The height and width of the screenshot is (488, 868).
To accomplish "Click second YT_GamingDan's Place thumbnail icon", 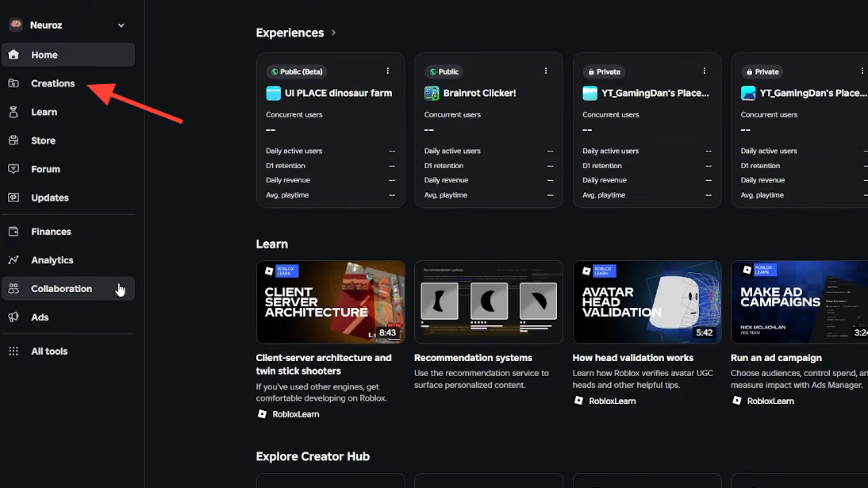I will (x=748, y=93).
